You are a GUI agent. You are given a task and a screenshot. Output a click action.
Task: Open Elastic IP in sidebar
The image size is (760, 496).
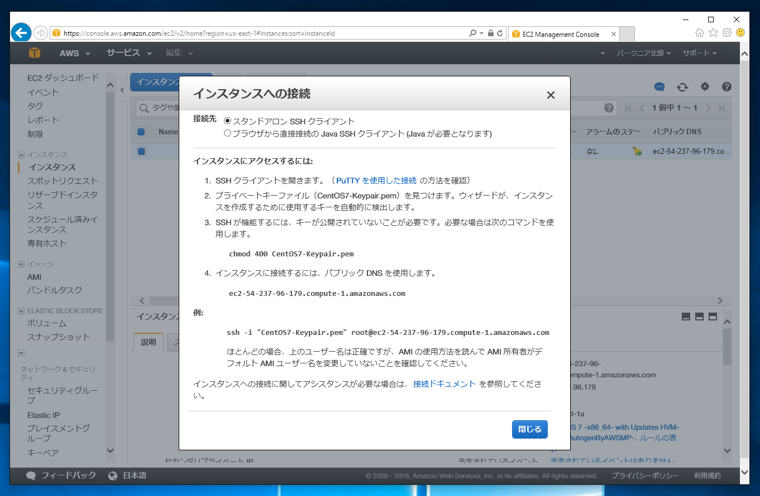44,415
